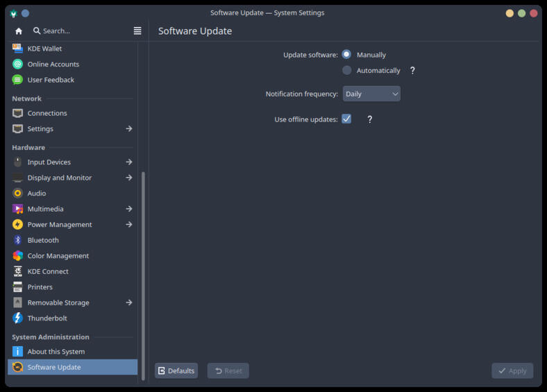Click the Network Settings icon
The height and width of the screenshot is (392, 547).
coord(17,128)
